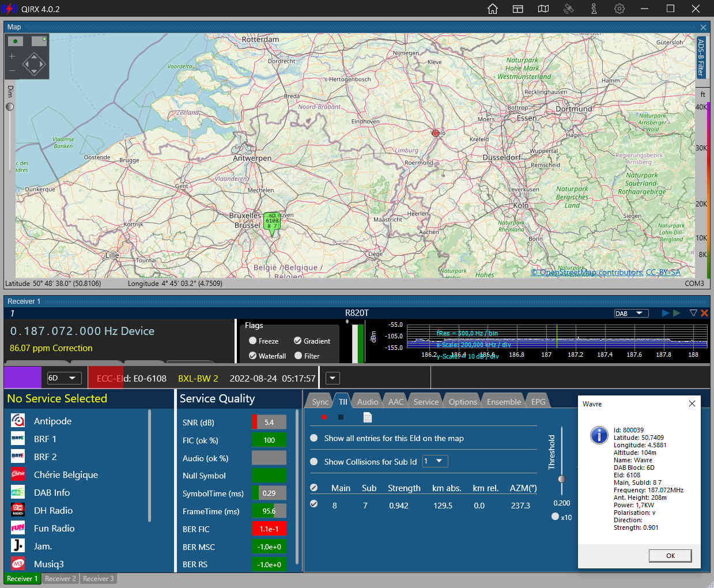Enable Show all entries for this EId

[x=314, y=438]
